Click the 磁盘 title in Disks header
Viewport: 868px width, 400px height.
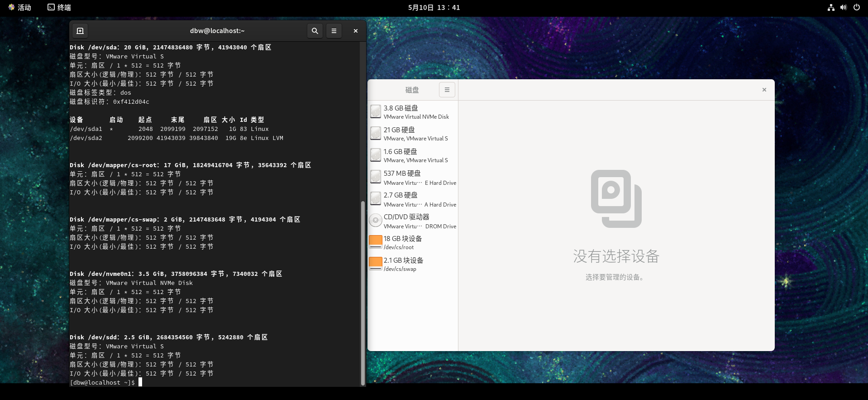tap(412, 90)
